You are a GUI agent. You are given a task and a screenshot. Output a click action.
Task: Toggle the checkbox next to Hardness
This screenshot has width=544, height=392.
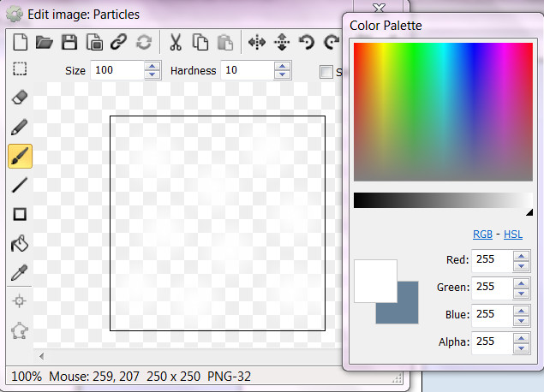[326, 71]
